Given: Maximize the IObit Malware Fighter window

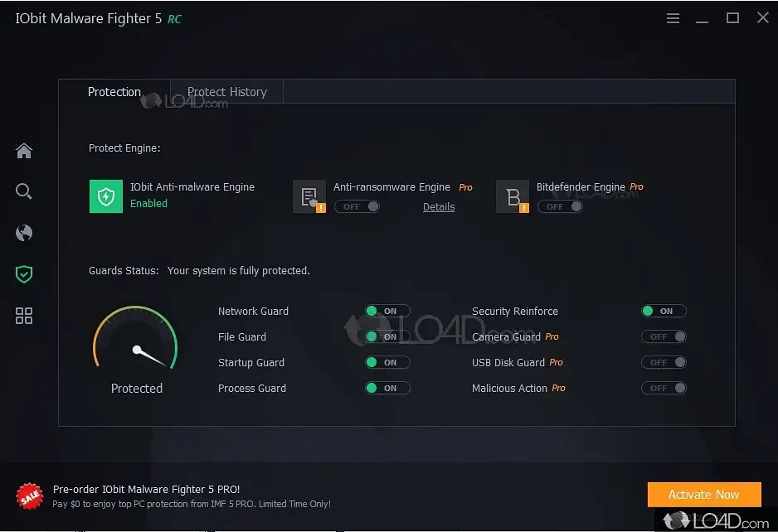Looking at the screenshot, I should [732, 18].
